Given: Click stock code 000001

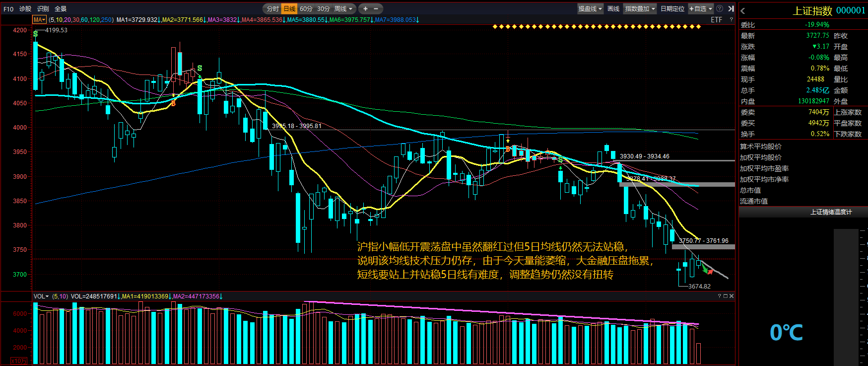Looking at the screenshot, I should 851,11.
